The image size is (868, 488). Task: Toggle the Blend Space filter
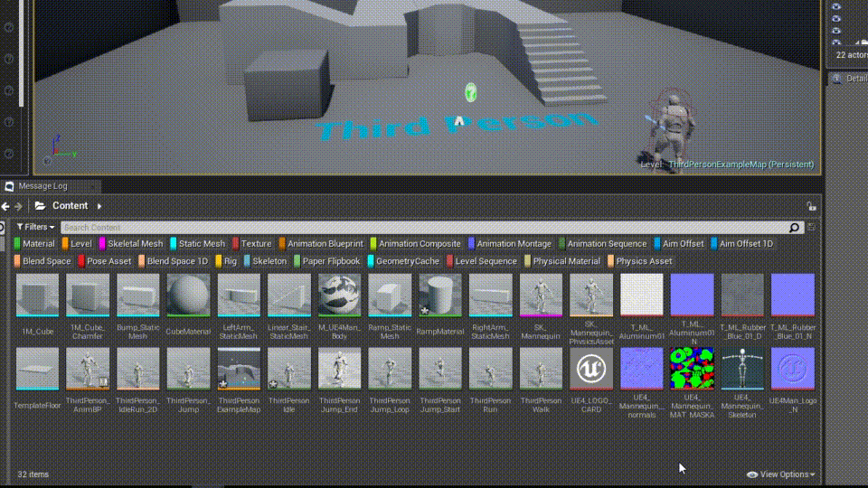point(42,261)
